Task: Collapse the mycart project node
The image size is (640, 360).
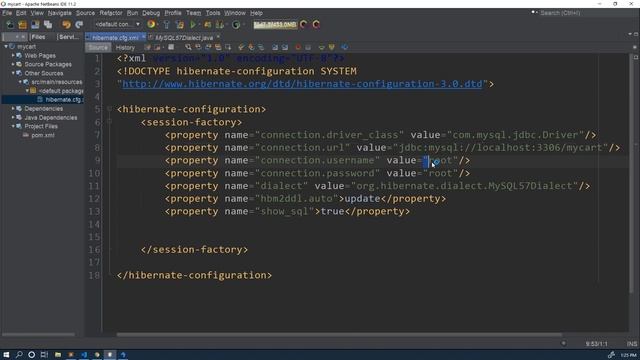Action: tap(6, 47)
